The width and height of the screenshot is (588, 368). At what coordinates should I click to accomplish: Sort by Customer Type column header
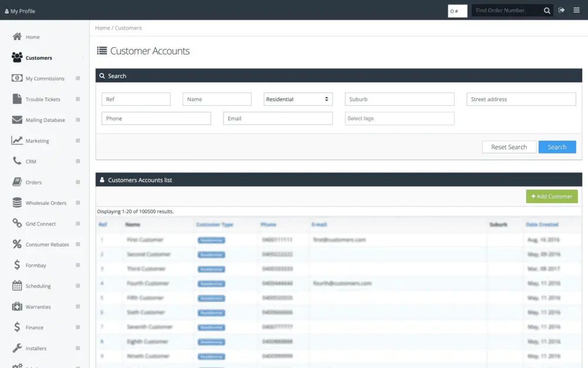[215, 224]
